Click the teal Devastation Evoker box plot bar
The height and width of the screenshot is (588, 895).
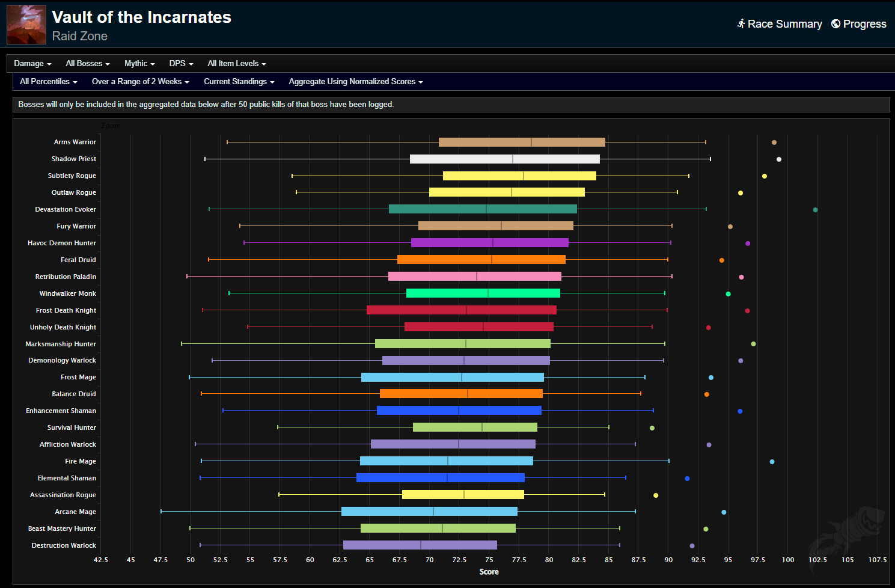point(483,209)
